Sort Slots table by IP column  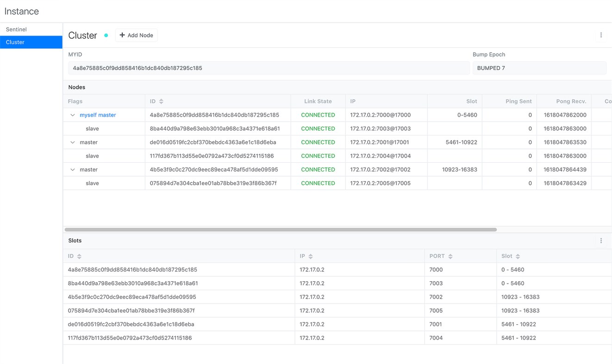(x=311, y=256)
